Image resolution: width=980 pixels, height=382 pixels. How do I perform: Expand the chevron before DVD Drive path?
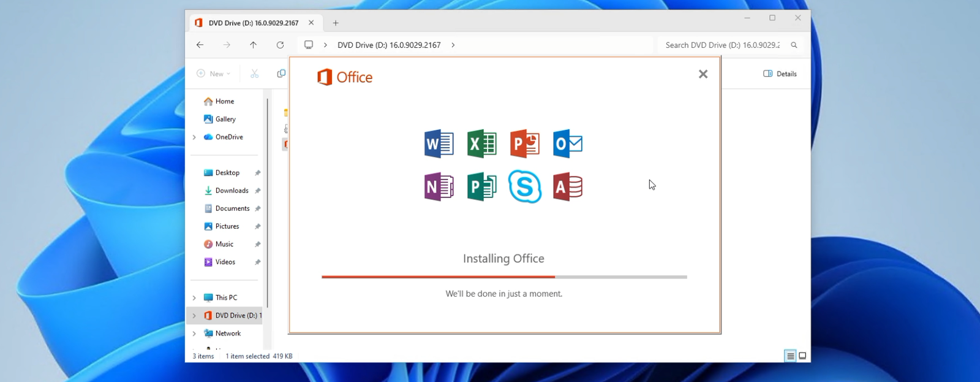pyautogui.click(x=325, y=45)
